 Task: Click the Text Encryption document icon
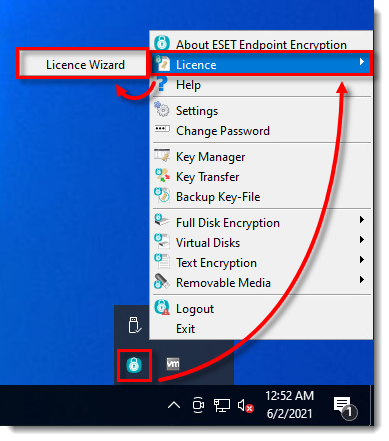tap(162, 261)
